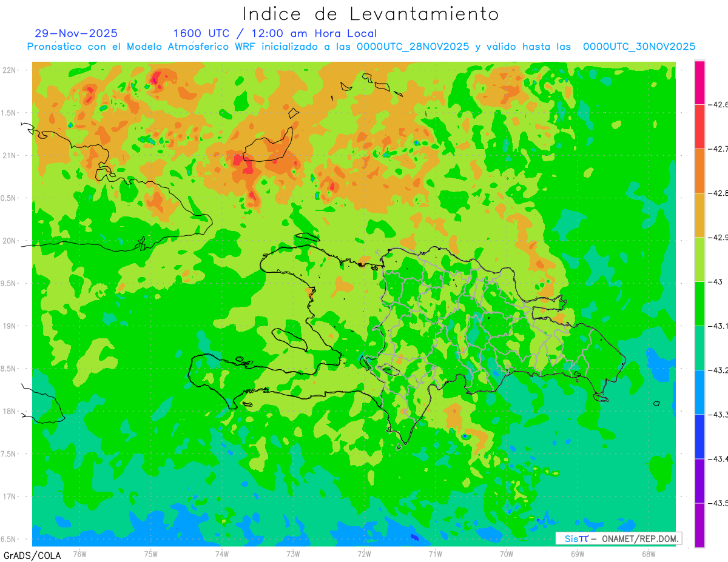Screen dimensions: 728x562
Task: Pick the light blue swatch between -43.2 and -43.3
Action: tap(699, 392)
